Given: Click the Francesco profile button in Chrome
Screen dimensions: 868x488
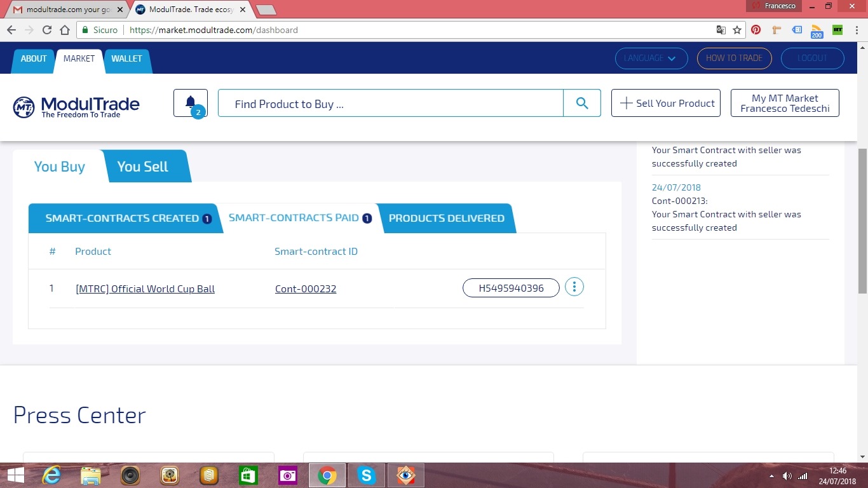Looking at the screenshot, I should click(775, 6).
